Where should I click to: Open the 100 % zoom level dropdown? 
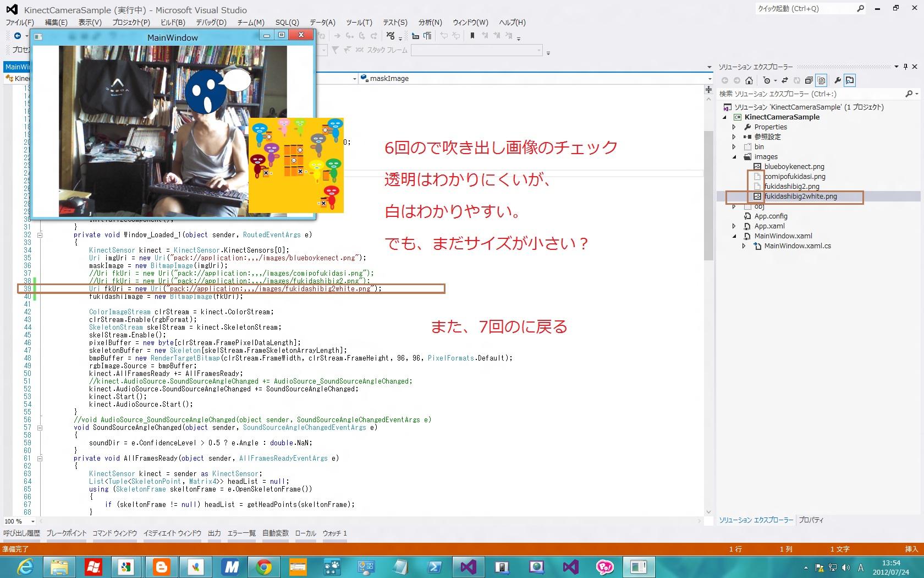coord(32,521)
